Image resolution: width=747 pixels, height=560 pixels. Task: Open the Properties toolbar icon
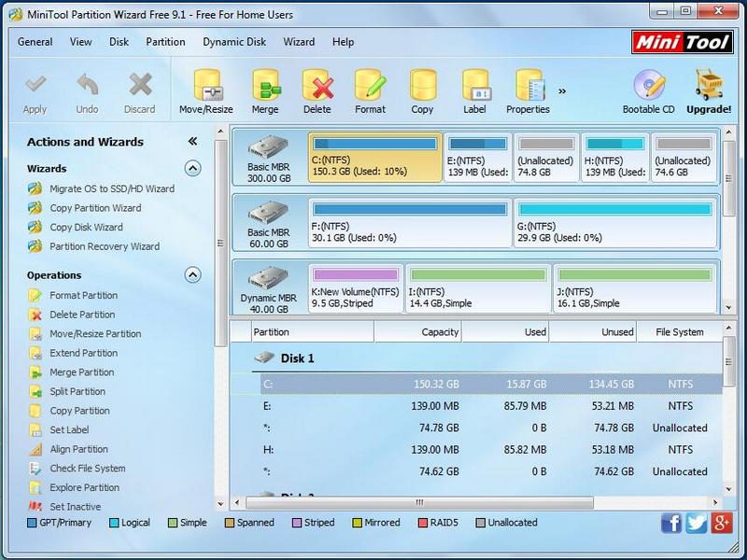(x=529, y=85)
